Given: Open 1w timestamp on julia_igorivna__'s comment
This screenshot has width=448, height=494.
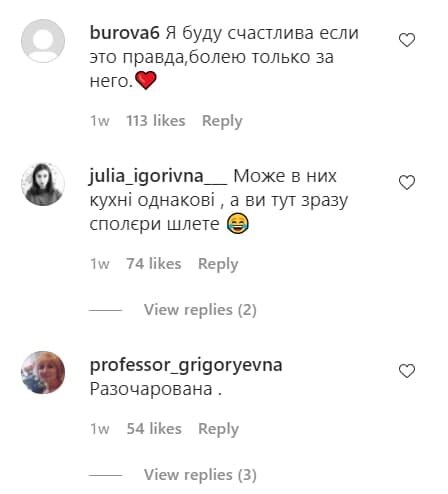Looking at the screenshot, I should (100, 264).
